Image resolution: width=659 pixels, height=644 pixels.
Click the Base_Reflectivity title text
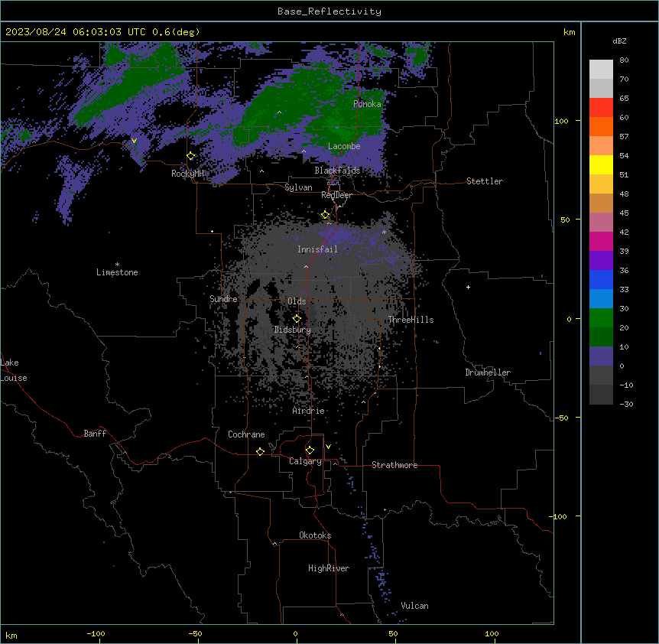329,11
